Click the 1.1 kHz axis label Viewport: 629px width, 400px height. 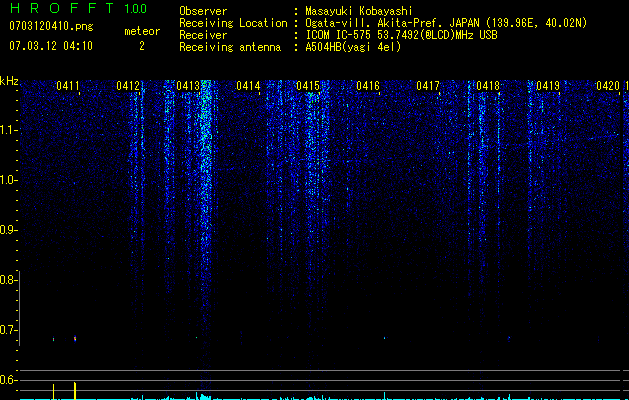[8, 130]
